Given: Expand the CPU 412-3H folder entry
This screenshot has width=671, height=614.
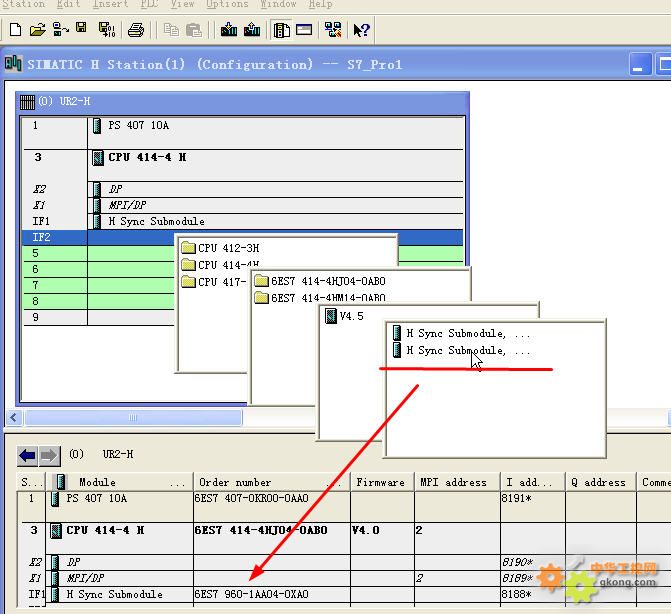Looking at the screenshot, I should click(220, 248).
